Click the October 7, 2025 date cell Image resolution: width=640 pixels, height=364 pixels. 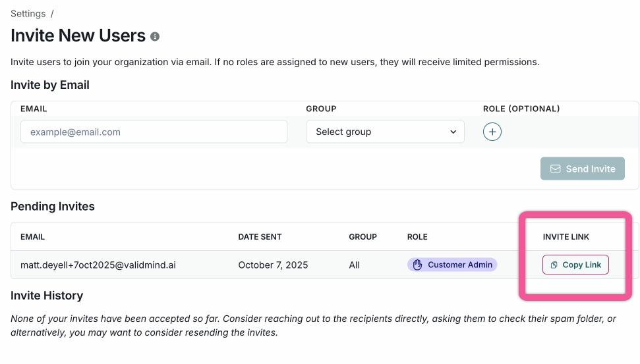pyautogui.click(x=273, y=265)
